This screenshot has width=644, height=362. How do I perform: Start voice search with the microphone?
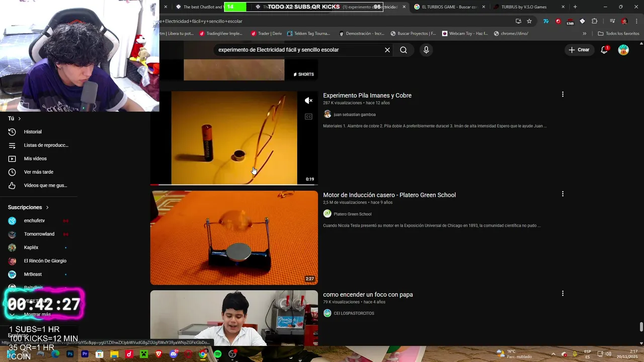click(426, 50)
